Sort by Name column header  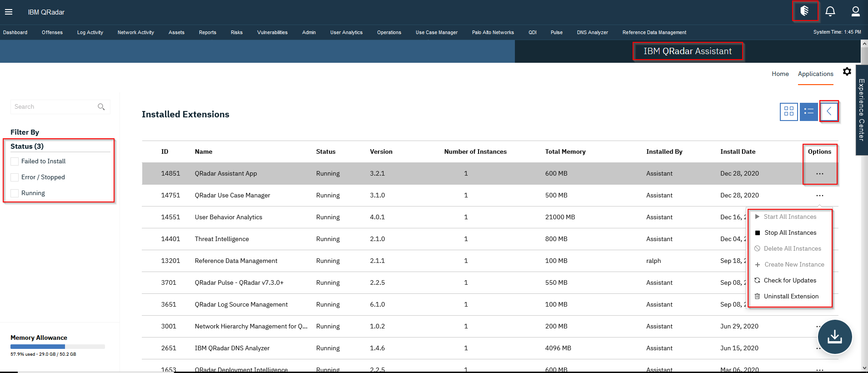coord(204,151)
